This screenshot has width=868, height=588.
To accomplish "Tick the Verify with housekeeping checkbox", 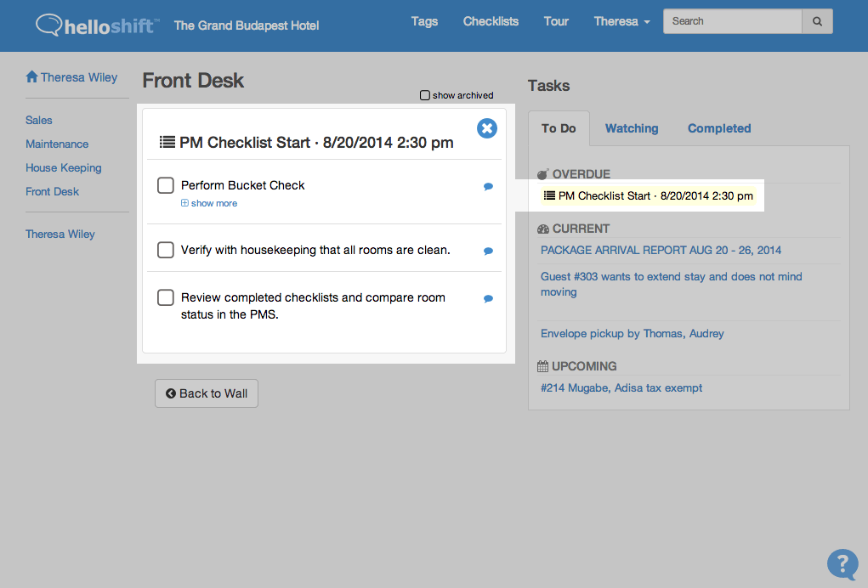I will pyautogui.click(x=166, y=250).
